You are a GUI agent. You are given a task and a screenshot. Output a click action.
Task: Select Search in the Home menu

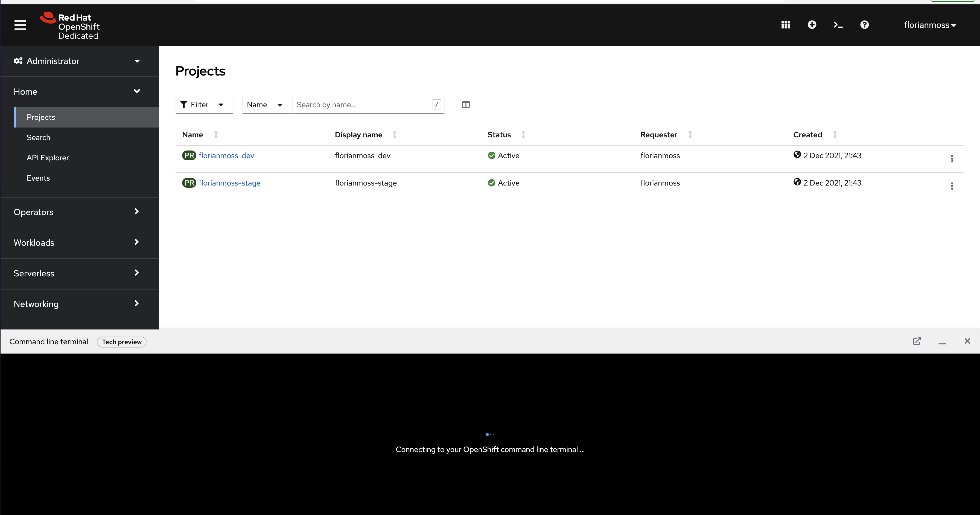tap(39, 137)
